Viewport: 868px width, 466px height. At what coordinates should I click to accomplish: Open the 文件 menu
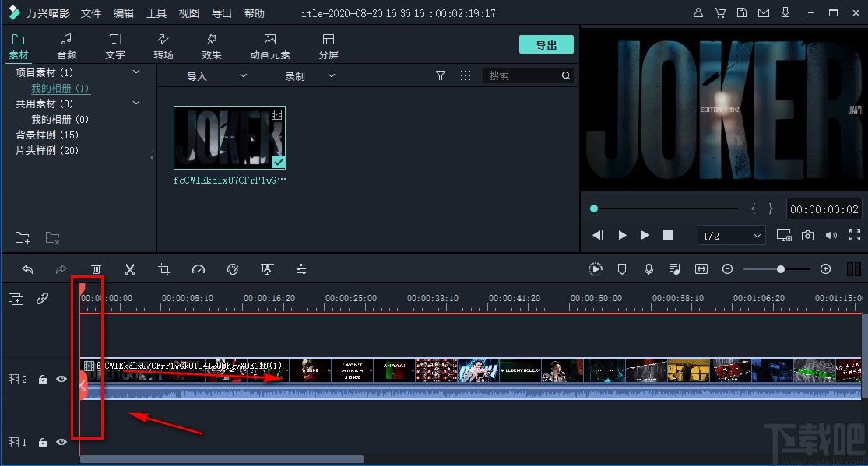[x=91, y=13]
